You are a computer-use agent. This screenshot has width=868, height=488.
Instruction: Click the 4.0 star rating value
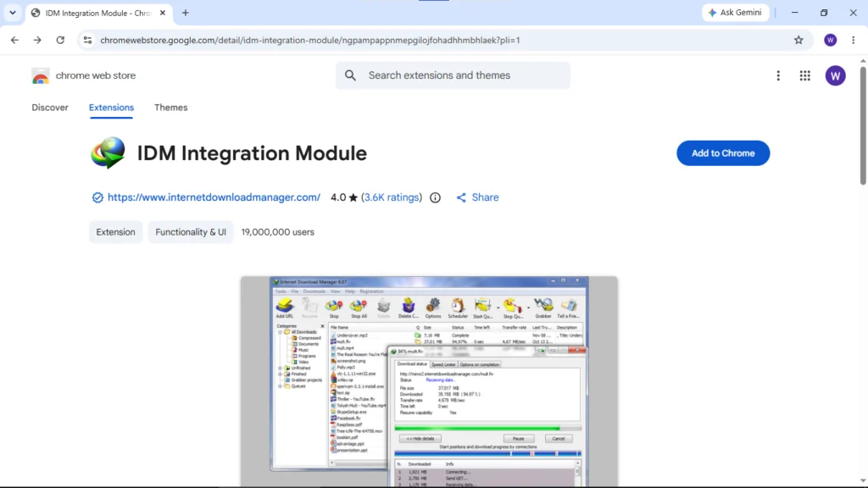pyautogui.click(x=344, y=197)
